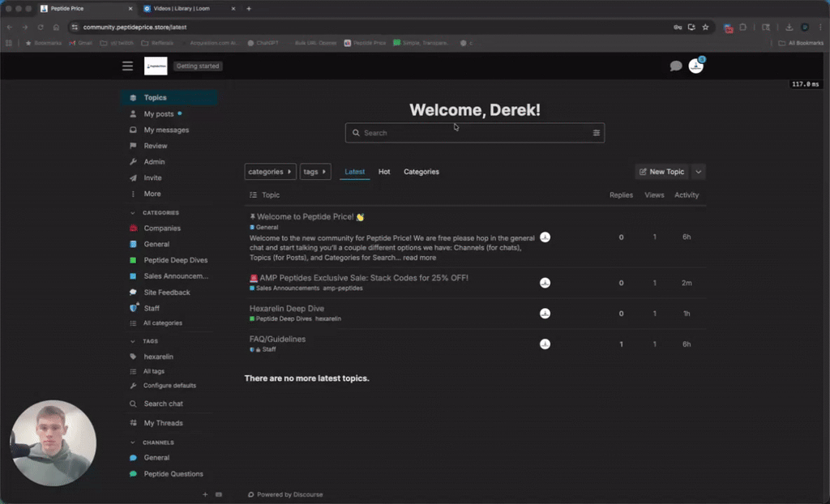Sort by the Replies column header
The image size is (830, 504).
(621, 194)
